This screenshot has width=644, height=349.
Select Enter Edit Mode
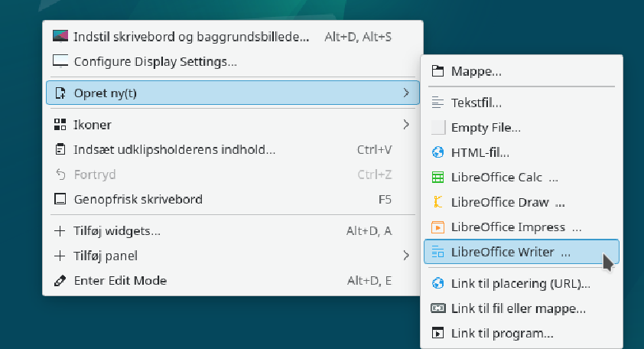[233, 281]
